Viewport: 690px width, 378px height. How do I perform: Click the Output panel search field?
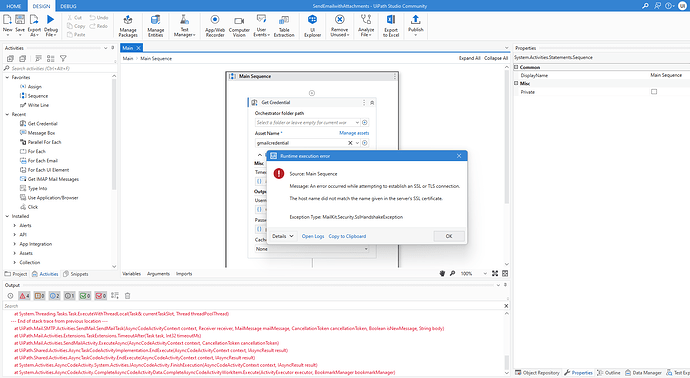click(x=253, y=306)
